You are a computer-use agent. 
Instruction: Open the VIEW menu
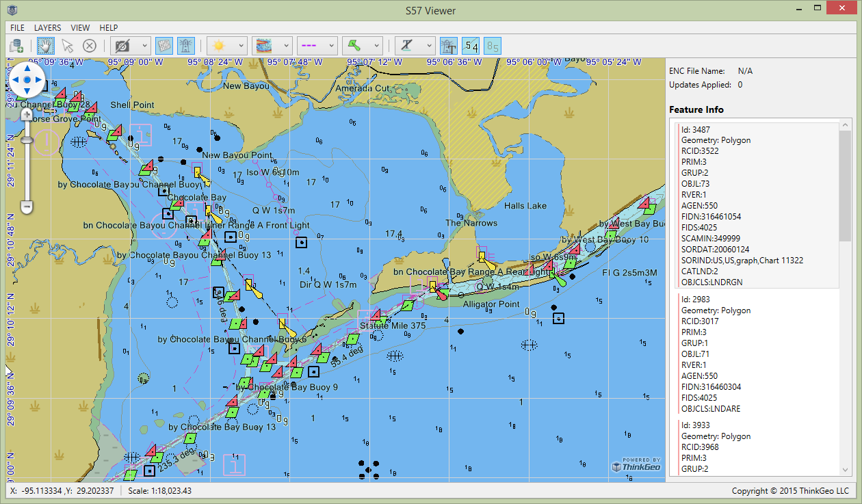click(x=80, y=28)
